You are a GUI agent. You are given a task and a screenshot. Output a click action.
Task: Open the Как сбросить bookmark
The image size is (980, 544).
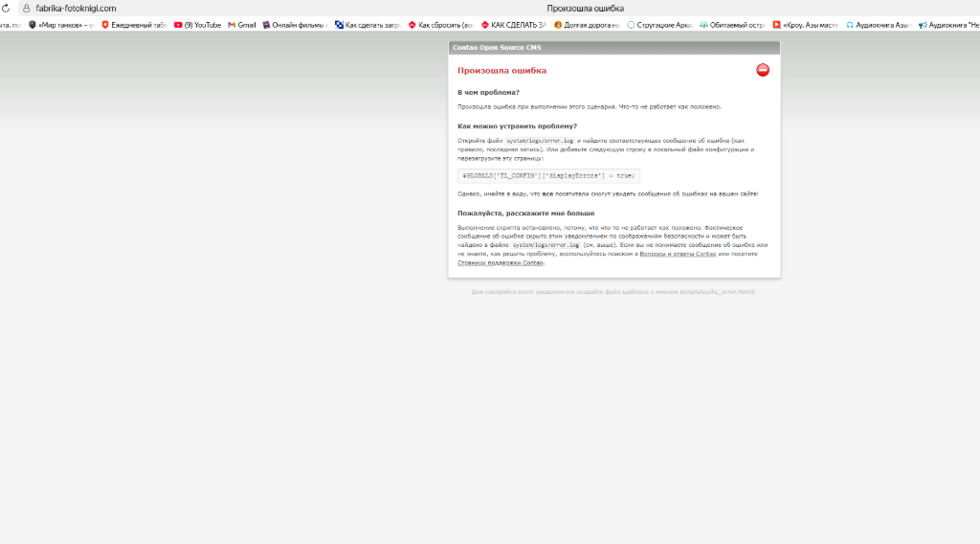[x=440, y=25]
